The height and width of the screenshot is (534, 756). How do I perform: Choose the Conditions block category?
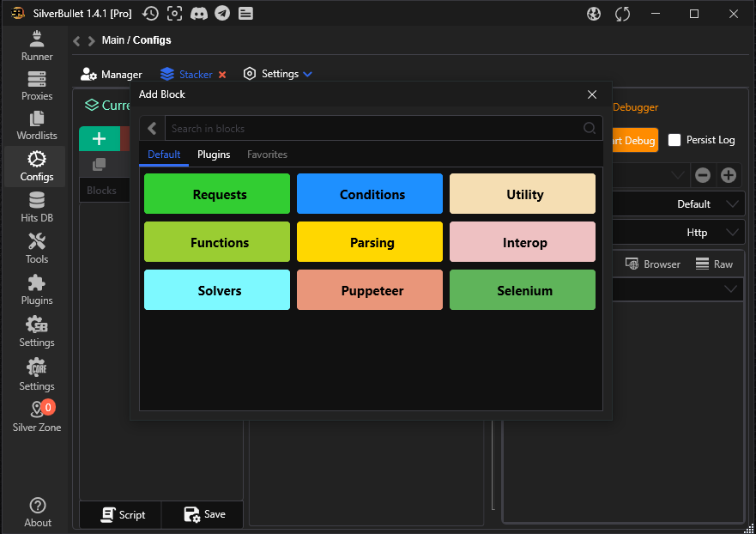(x=370, y=194)
